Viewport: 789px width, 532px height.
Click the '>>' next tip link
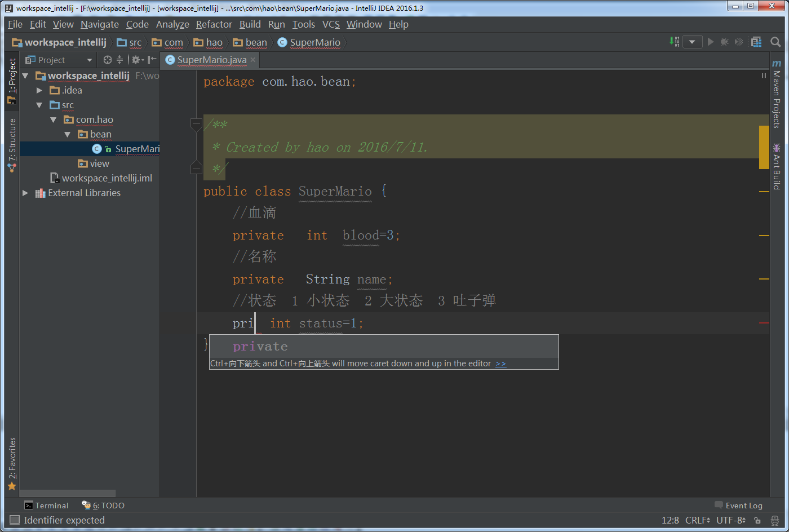click(x=500, y=363)
